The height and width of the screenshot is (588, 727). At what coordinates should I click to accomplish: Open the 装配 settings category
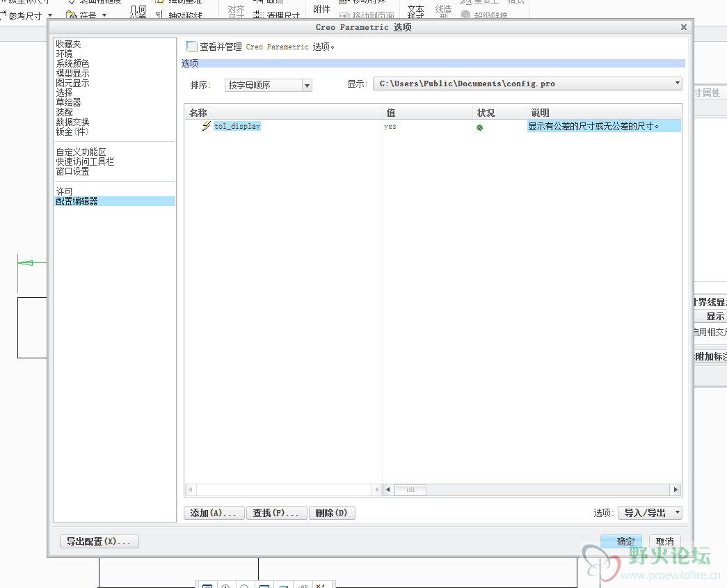[64, 112]
